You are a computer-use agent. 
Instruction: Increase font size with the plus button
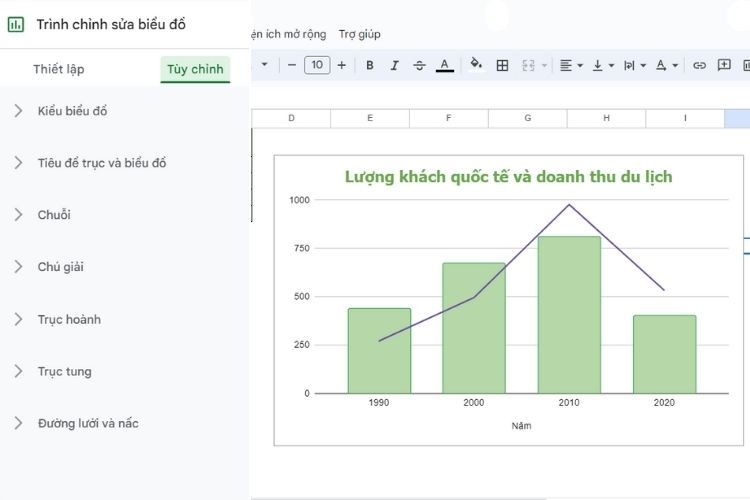coord(342,65)
